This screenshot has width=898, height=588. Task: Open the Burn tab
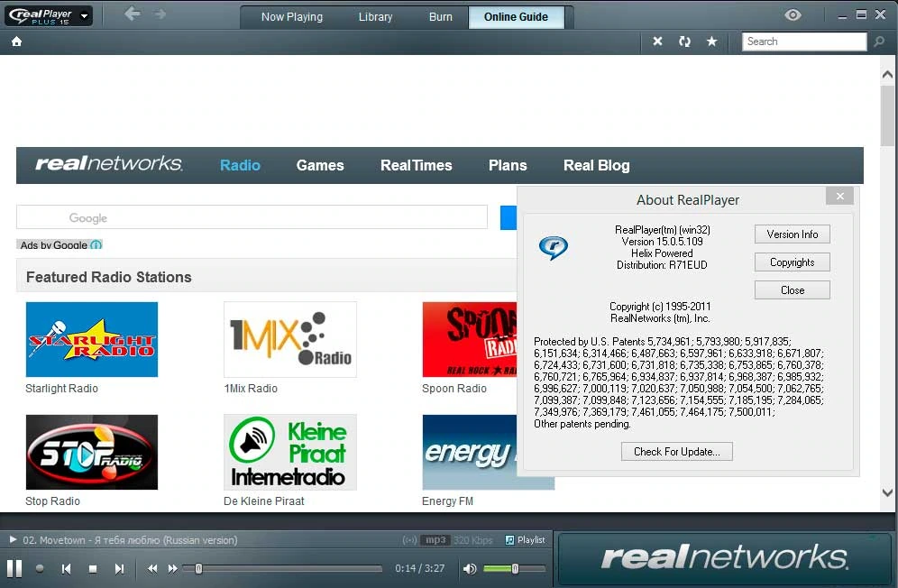[440, 17]
